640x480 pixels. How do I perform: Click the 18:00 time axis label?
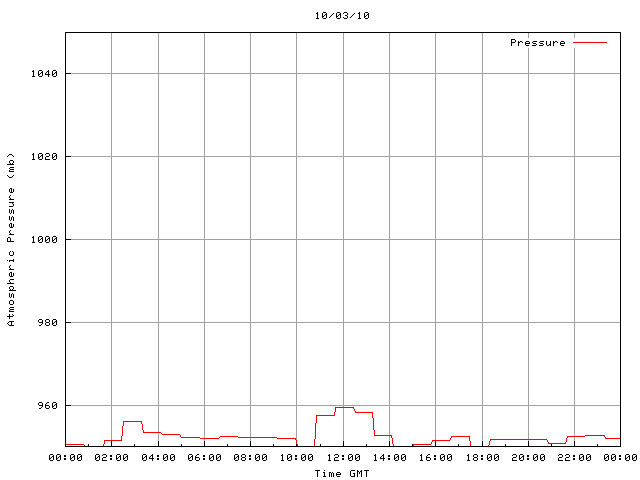point(483,458)
